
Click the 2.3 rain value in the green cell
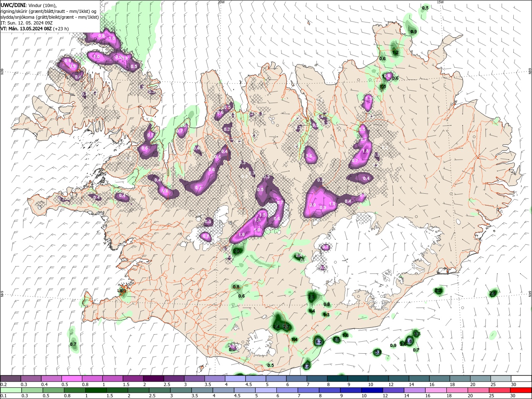click(x=311, y=297)
